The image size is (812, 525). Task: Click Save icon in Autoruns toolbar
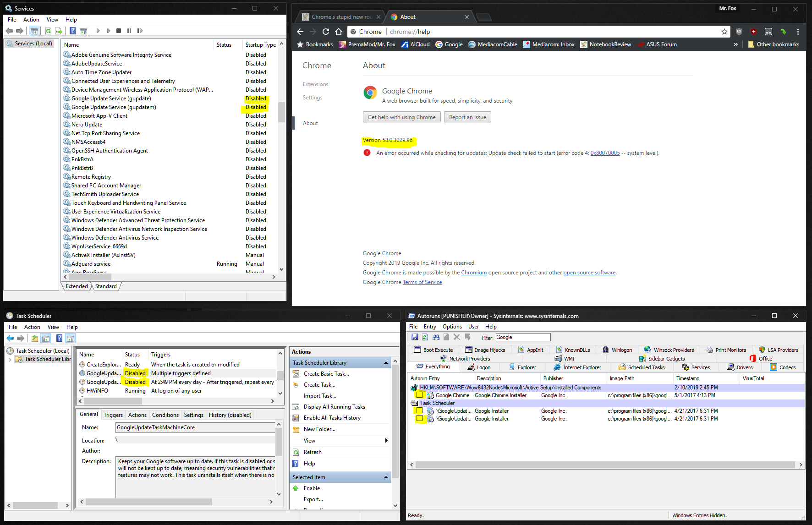click(415, 337)
